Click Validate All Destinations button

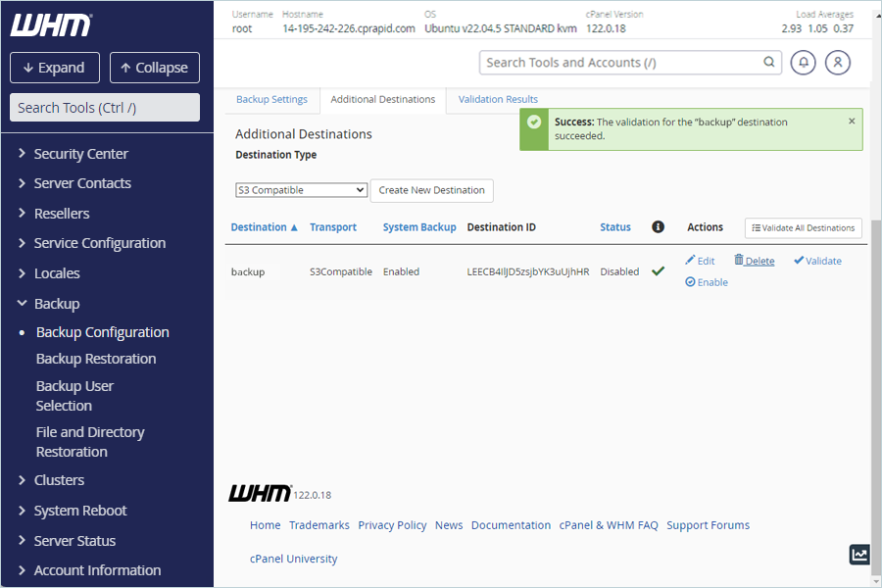(x=804, y=228)
